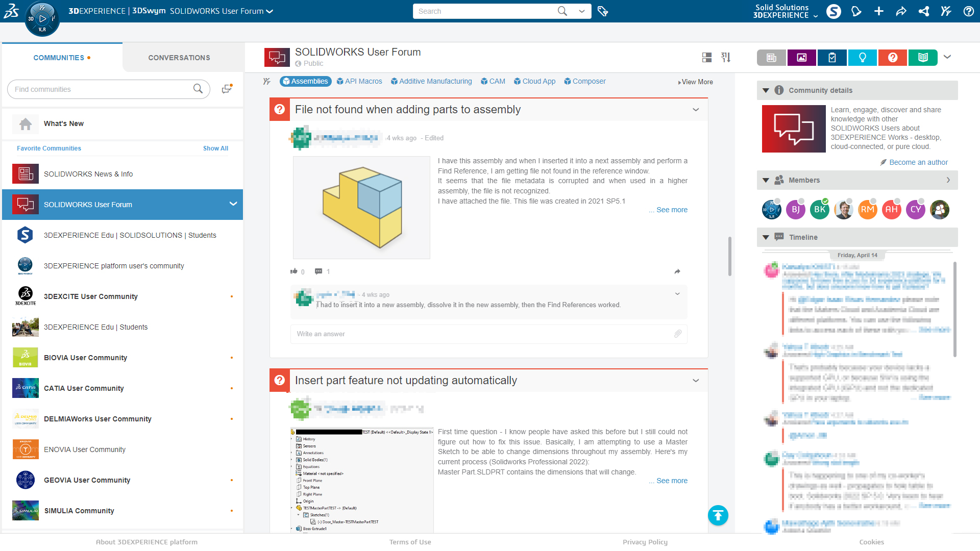Type in the Write an answer field
The width and height of the screenshot is (980, 551).
pos(459,334)
